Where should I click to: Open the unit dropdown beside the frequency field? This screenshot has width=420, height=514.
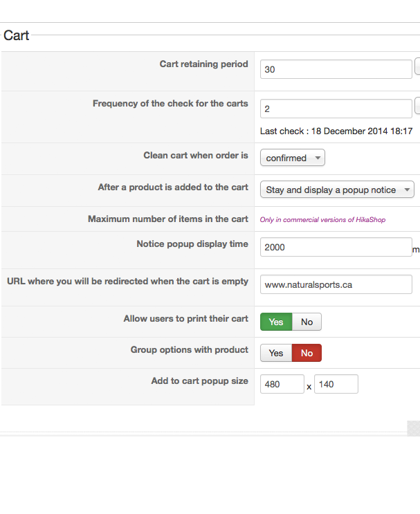[x=417, y=107]
